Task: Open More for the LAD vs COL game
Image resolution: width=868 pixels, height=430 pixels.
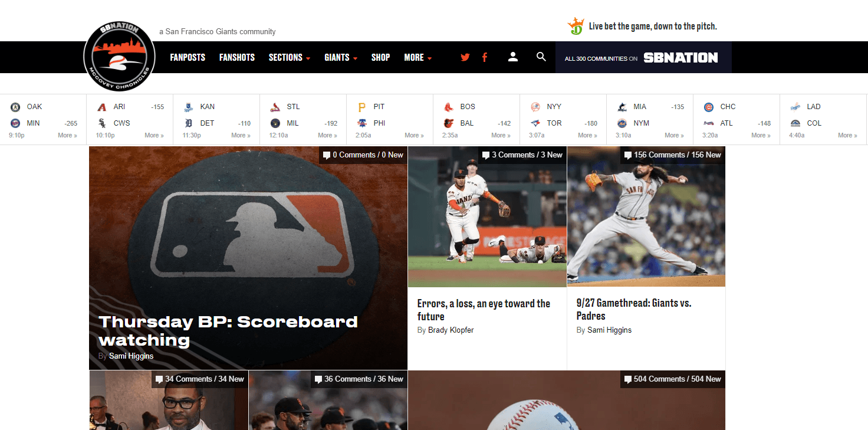Action: pos(848,136)
